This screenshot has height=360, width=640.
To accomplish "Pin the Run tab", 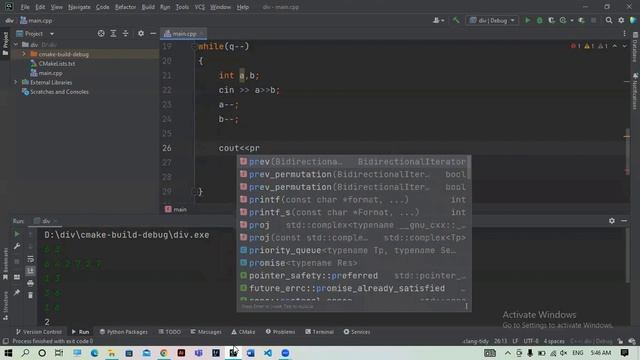I will point(17,293).
